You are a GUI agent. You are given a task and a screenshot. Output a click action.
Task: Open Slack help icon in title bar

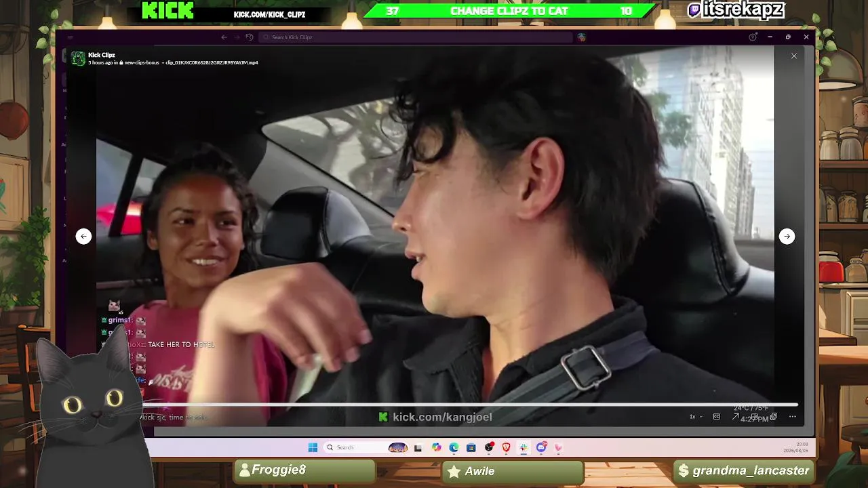point(753,37)
